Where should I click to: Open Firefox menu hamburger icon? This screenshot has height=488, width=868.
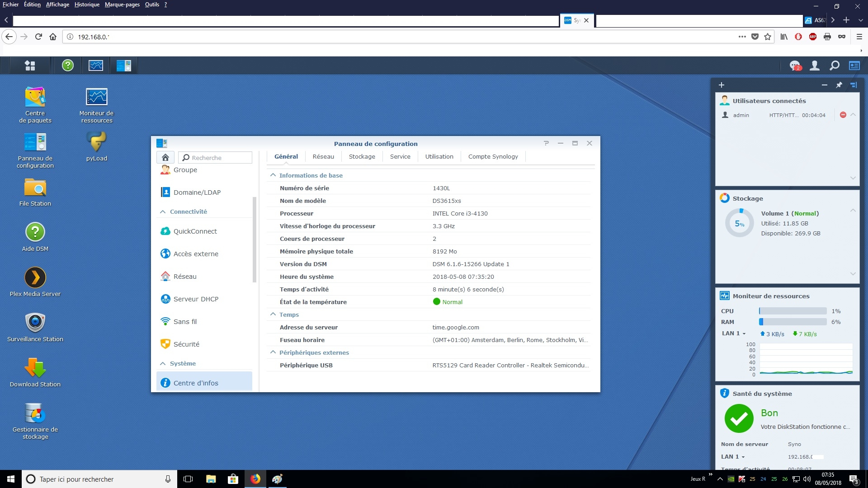(x=859, y=37)
